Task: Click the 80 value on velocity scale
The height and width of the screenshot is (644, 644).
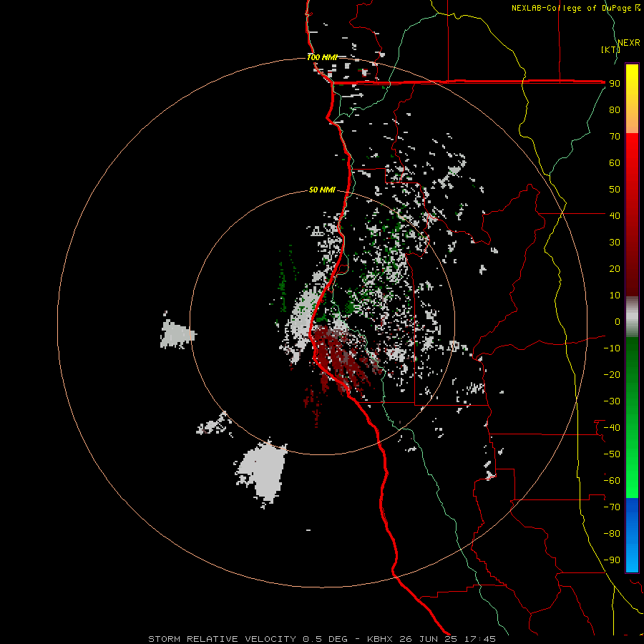Action: (x=615, y=109)
